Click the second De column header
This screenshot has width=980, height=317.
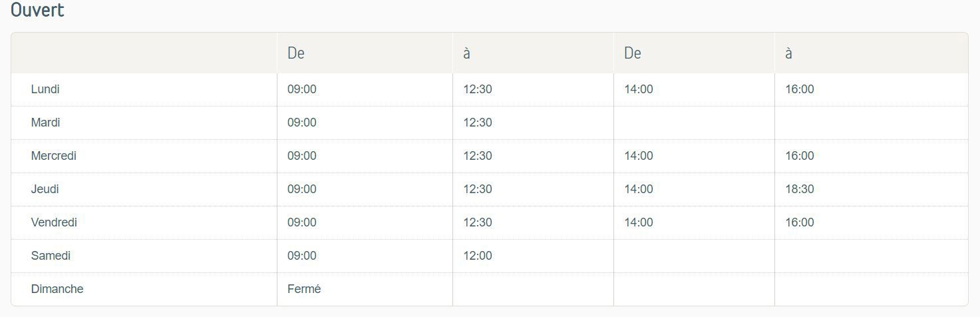point(633,53)
